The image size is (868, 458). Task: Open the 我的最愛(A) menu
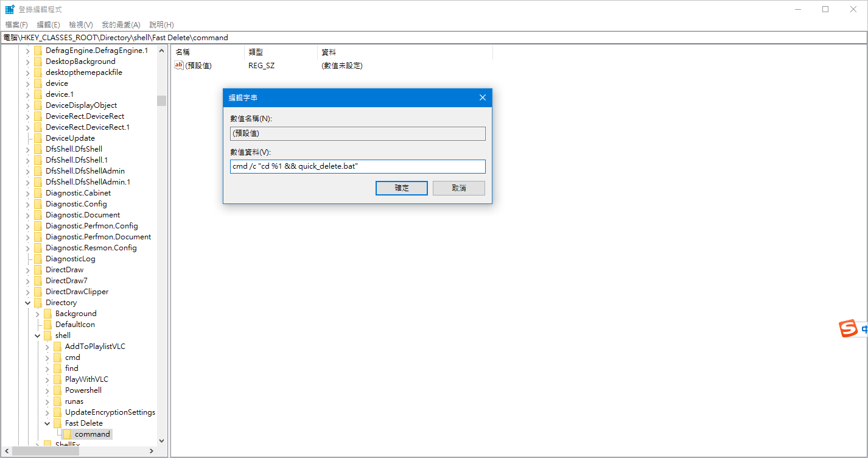[x=121, y=24]
